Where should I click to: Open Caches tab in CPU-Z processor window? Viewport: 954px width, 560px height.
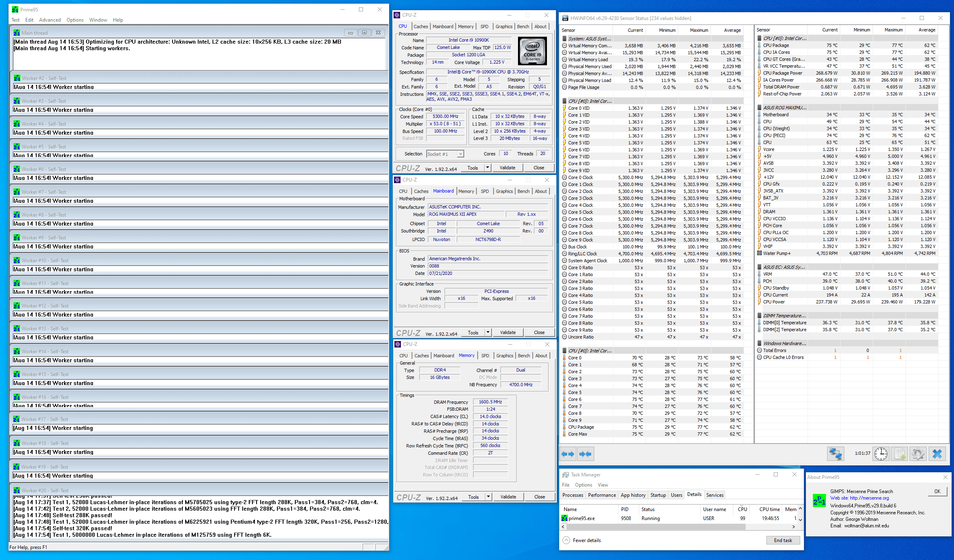(x=421, y=27)
